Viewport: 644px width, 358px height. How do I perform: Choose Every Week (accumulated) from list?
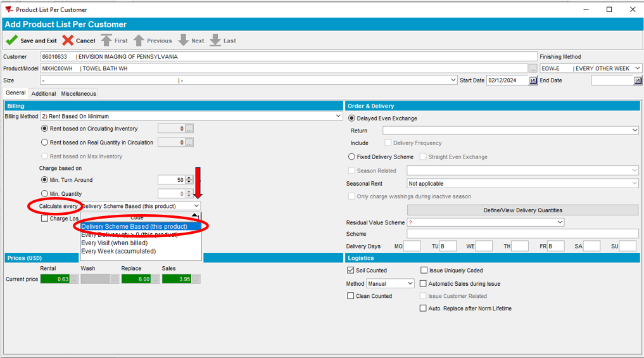point(118,252)
